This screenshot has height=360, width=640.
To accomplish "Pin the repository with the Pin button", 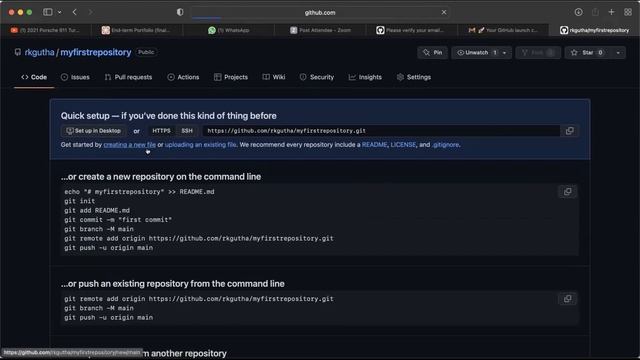I will (x=433, y=53).
